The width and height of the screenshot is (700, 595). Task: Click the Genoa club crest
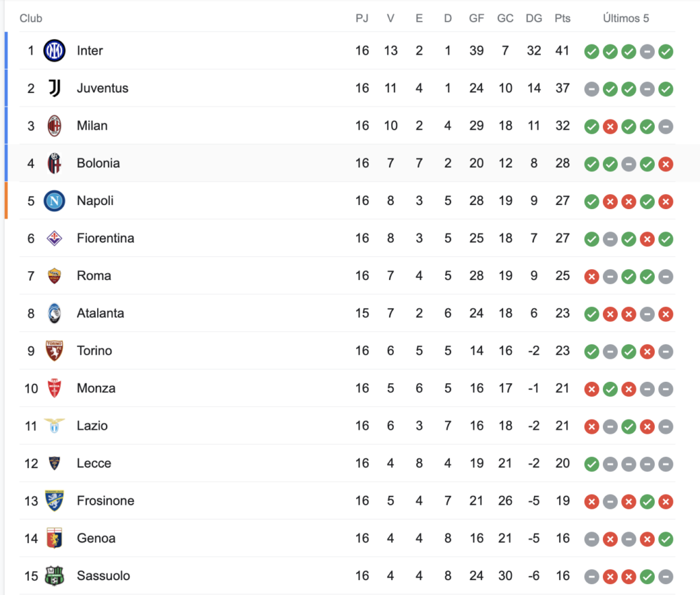coord(55,538)
